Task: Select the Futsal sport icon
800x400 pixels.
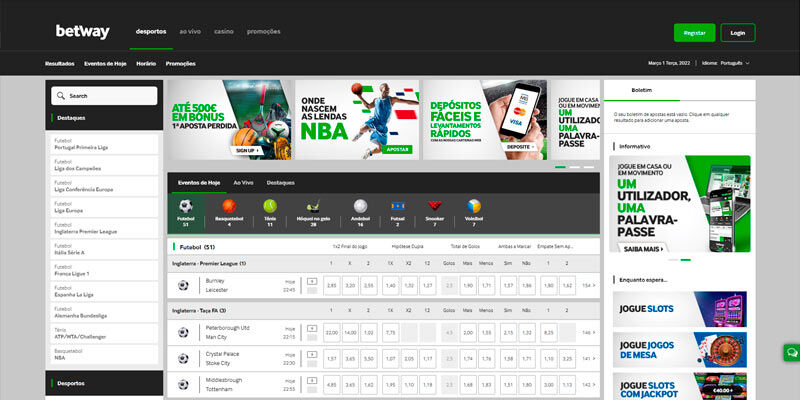Action: (398, 206)
